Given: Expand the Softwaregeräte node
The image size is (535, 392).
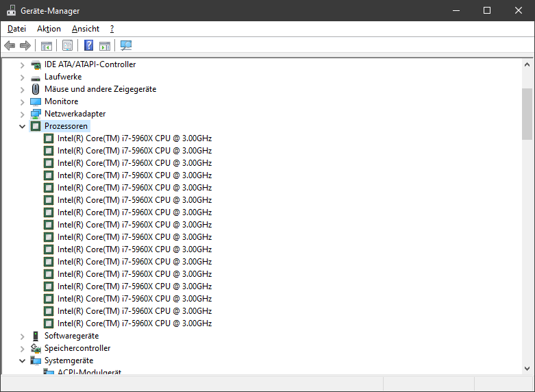Looking at the screenshot, I should (x=23, y=336).
